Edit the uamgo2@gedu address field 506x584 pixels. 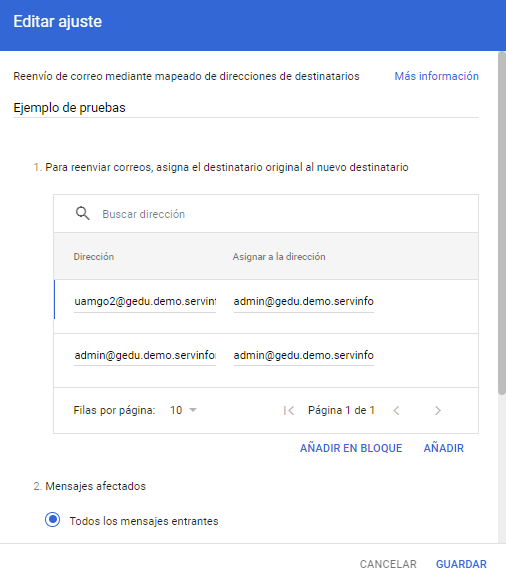click(x=145, y=302)
